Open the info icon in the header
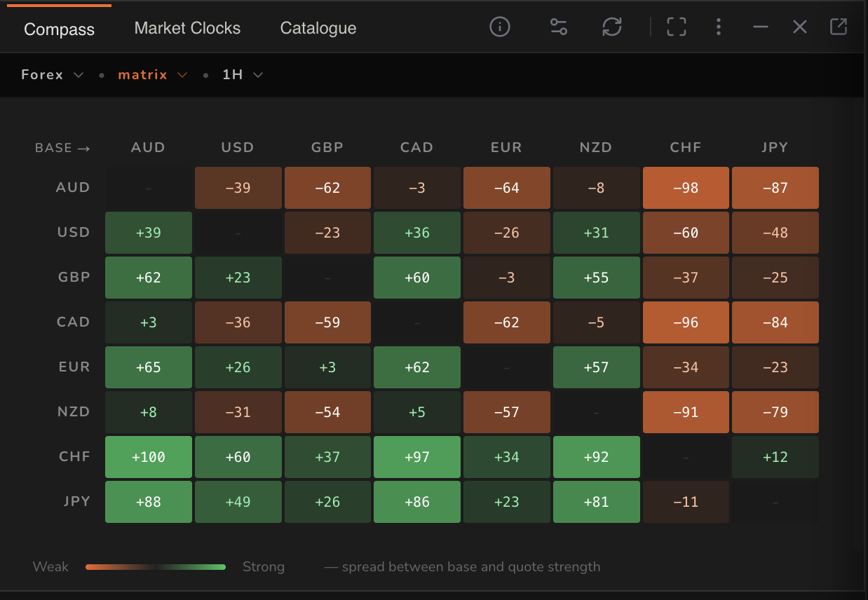868x600 pixels. [499, 27]
